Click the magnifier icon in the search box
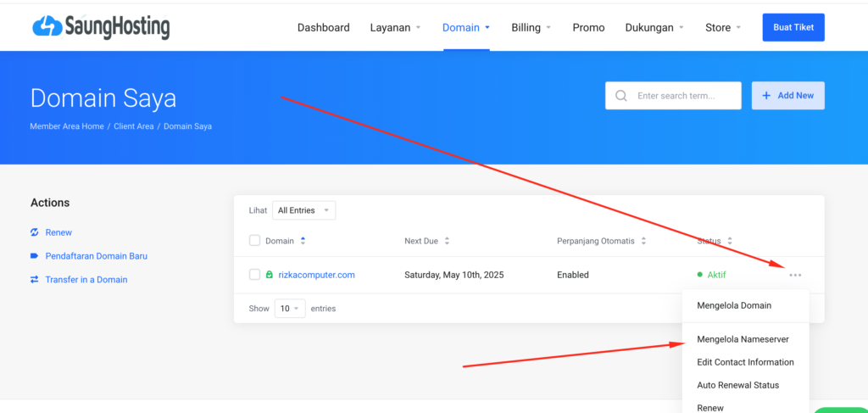 click(x=621, y=96)
